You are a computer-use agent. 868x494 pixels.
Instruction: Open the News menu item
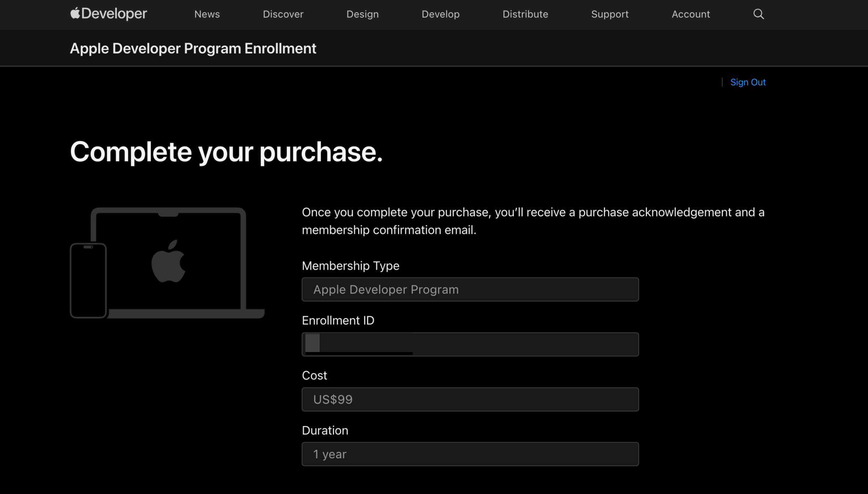point(207,14)
